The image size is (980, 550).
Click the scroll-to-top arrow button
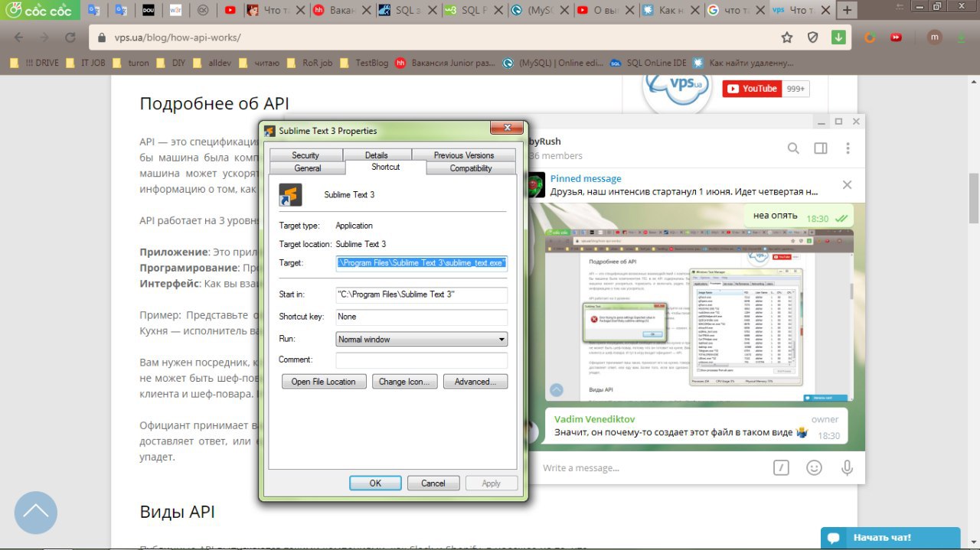[36, 513]
